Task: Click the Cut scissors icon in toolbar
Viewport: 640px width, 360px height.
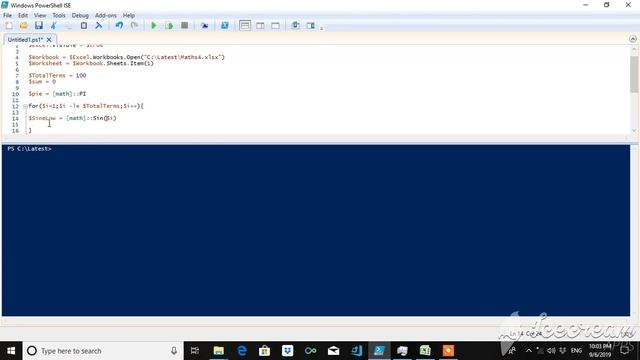Action: [53, 25]
